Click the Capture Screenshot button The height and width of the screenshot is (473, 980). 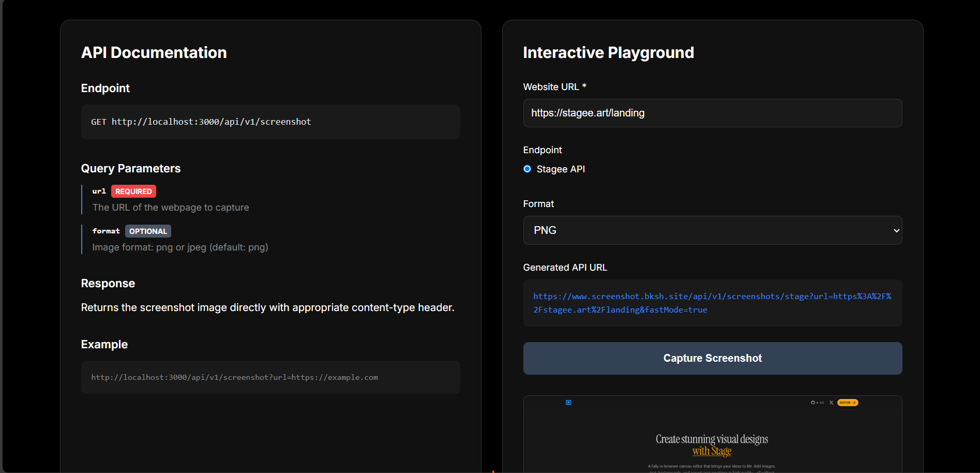[x=712, y=358]
